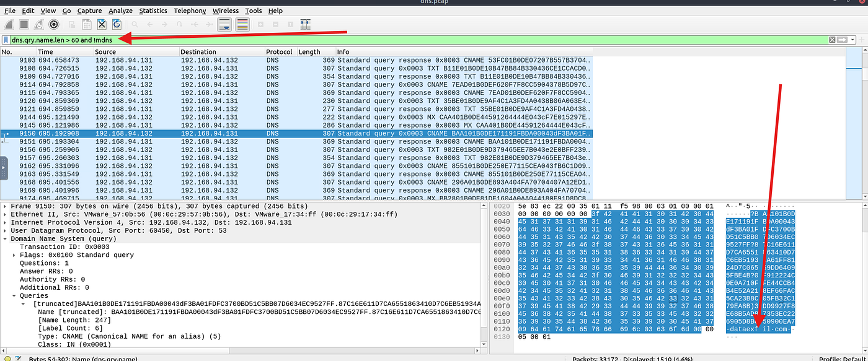
Task: Open the File menu
Action: [10, 11]
